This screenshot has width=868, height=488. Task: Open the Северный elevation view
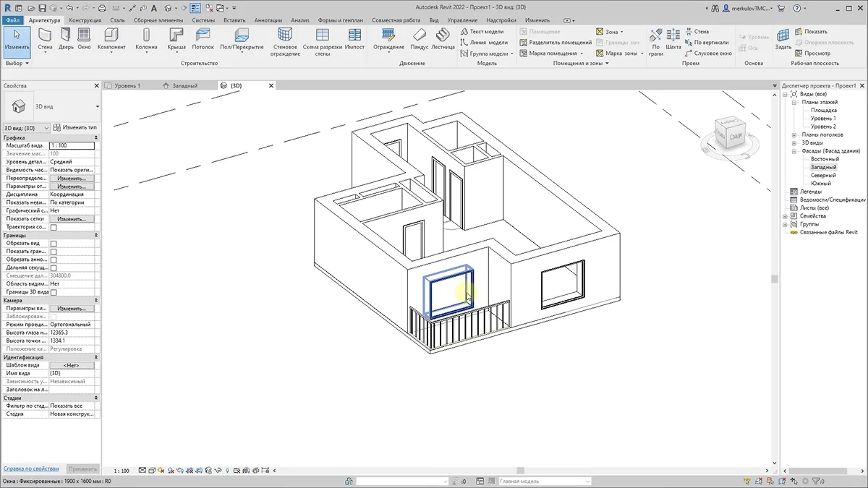(x=823, y=175)
